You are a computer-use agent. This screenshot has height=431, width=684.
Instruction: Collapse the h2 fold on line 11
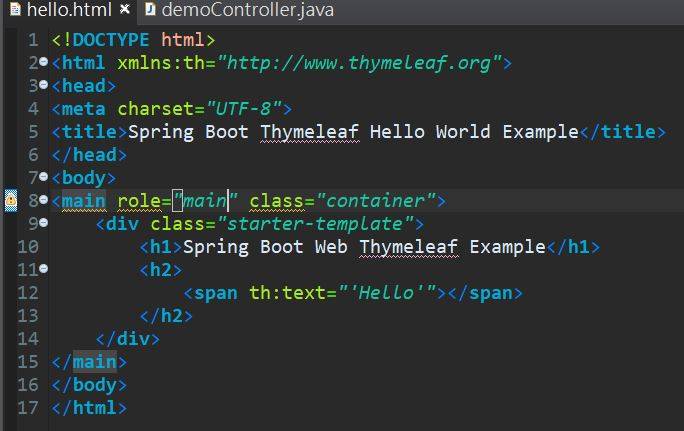(43, 268)
